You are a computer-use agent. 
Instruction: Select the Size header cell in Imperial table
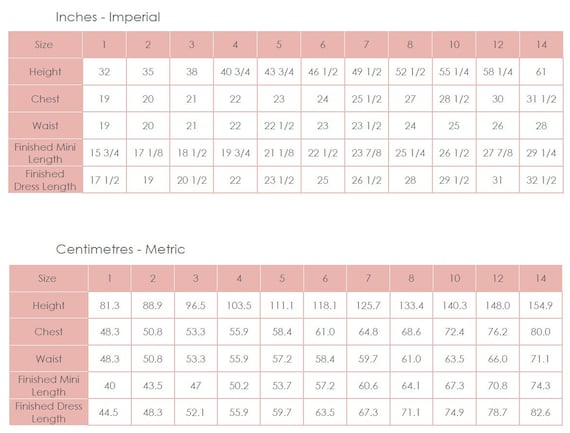click(45, 45)
